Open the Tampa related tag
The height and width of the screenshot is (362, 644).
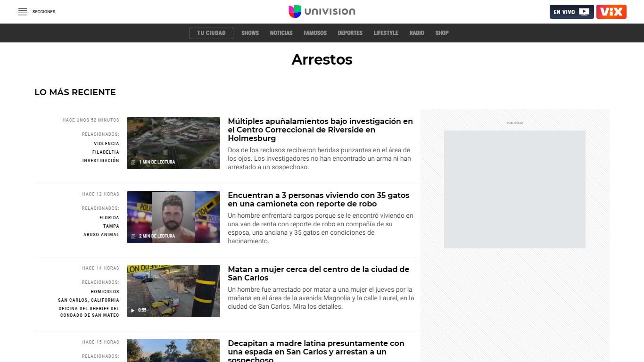click(111, 226)
